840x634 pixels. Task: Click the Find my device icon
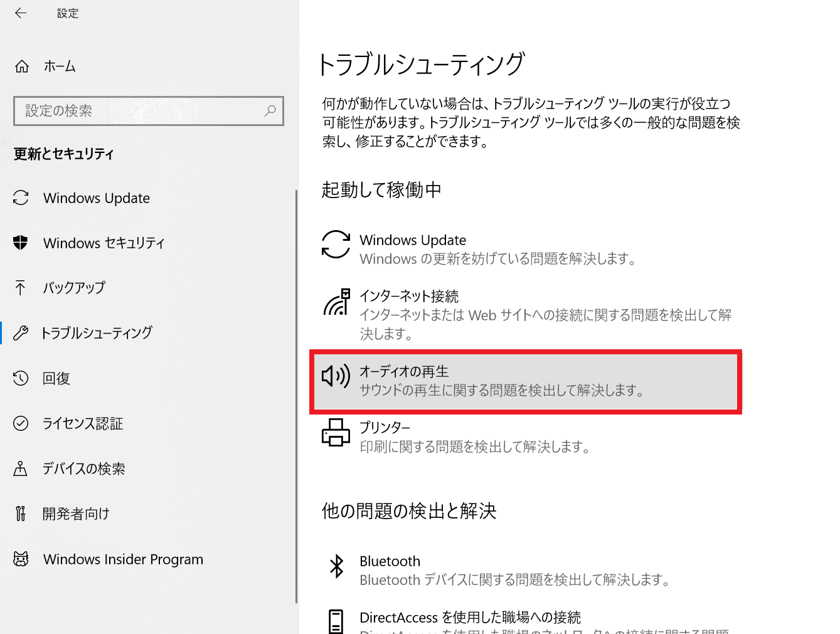[x=21, y=468]
